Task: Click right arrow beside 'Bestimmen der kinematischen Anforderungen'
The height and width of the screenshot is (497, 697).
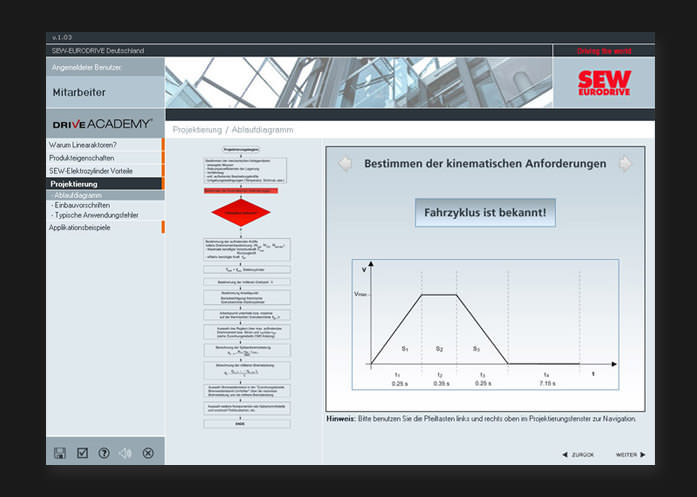Action: [x=625, y=164]
